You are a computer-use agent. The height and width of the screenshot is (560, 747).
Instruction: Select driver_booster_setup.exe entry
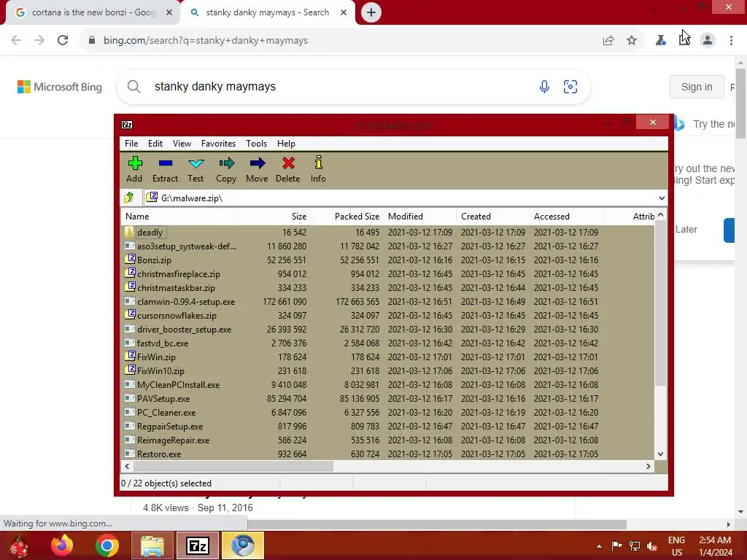[184, 329]
